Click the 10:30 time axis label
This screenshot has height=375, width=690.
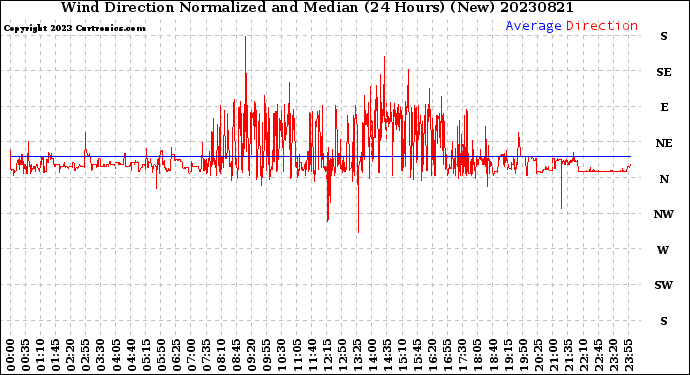click(282, 355)
